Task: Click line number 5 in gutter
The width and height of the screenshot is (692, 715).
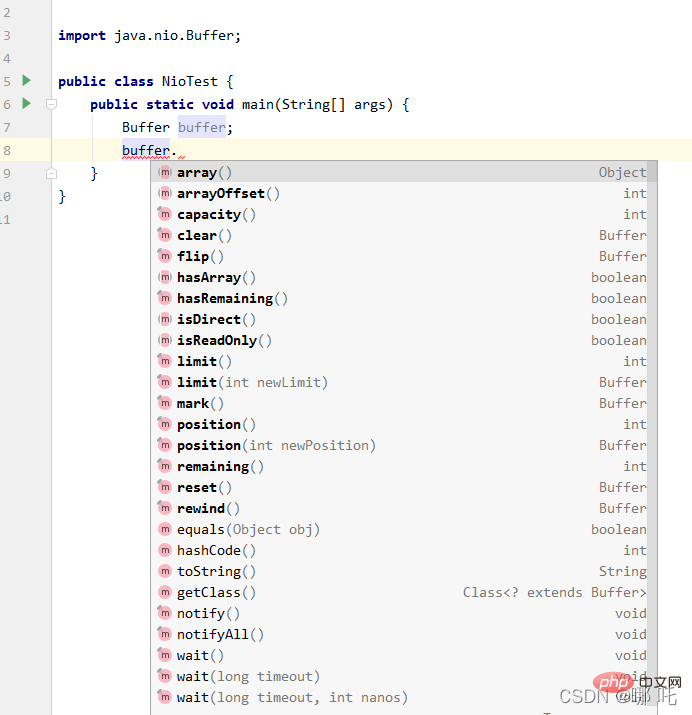Action: click(7, 81)
